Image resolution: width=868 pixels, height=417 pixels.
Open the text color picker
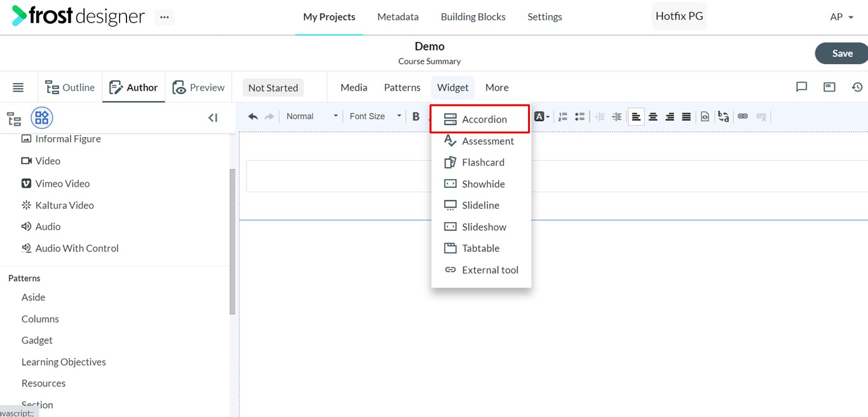541,116
